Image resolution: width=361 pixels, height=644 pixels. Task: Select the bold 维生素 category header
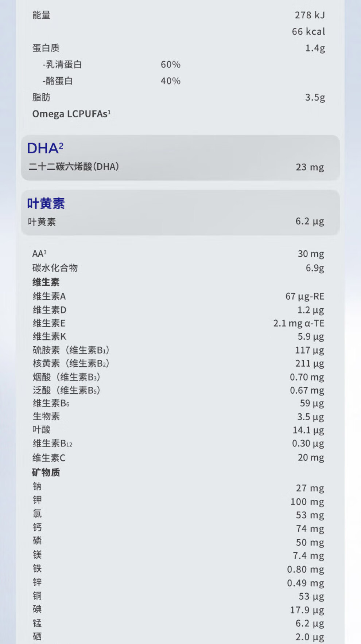coord(46,282)
